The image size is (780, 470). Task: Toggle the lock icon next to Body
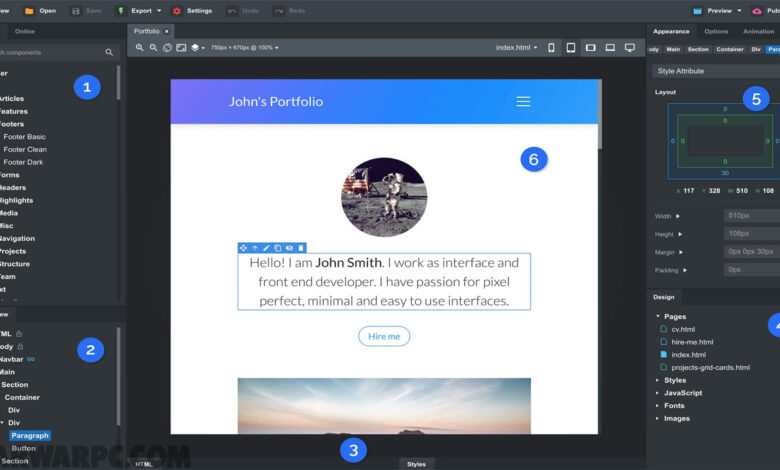[x=20, y=346]
